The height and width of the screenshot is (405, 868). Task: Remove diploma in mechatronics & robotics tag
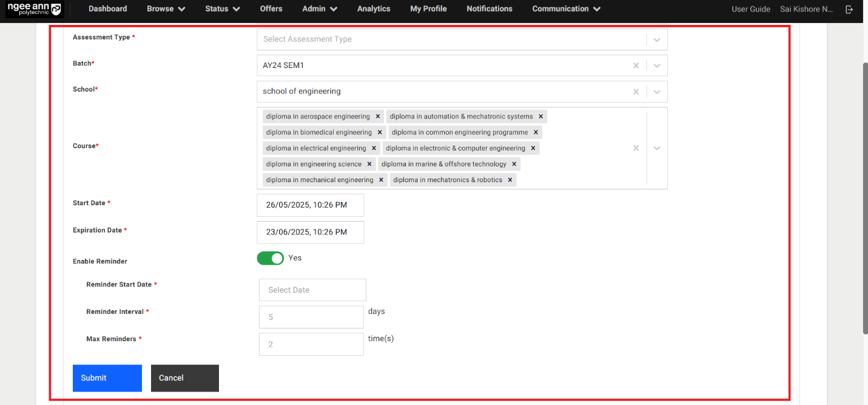click(510, 180)
